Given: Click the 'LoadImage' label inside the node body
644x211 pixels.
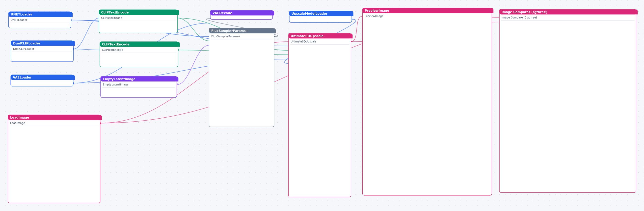Looking at the screenshot, I should (18, 123).
